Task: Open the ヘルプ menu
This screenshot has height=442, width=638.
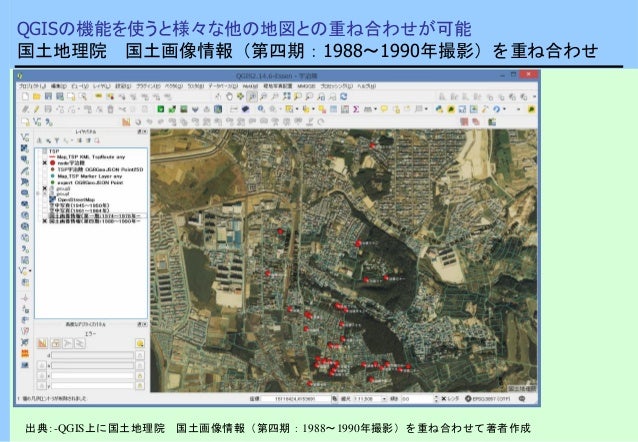Action: pos(366,86)
